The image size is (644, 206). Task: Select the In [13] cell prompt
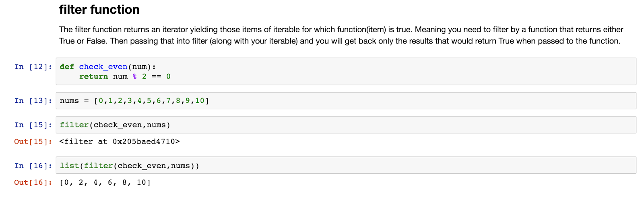(x=33, y=101)
